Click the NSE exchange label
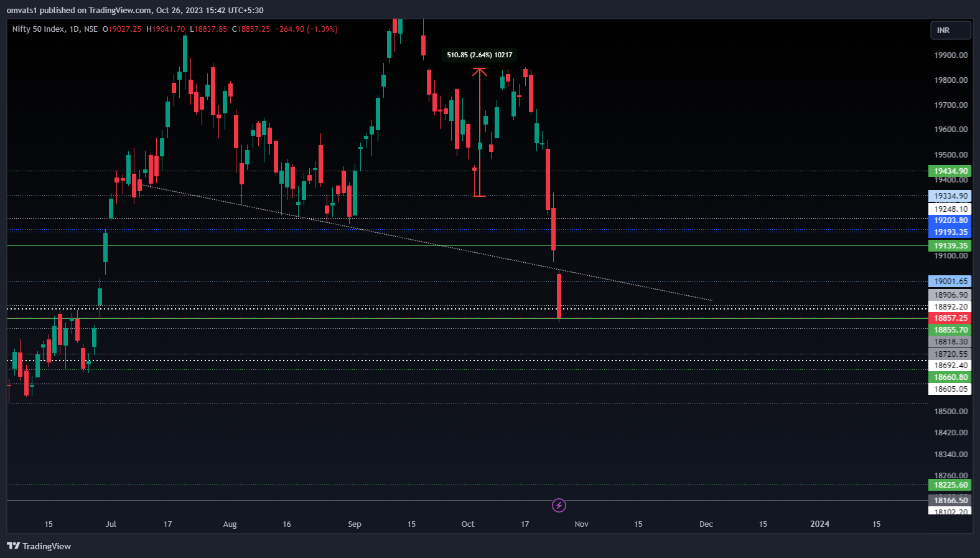Viewport: 980px width, 558px height. click(x=91, y=29)
